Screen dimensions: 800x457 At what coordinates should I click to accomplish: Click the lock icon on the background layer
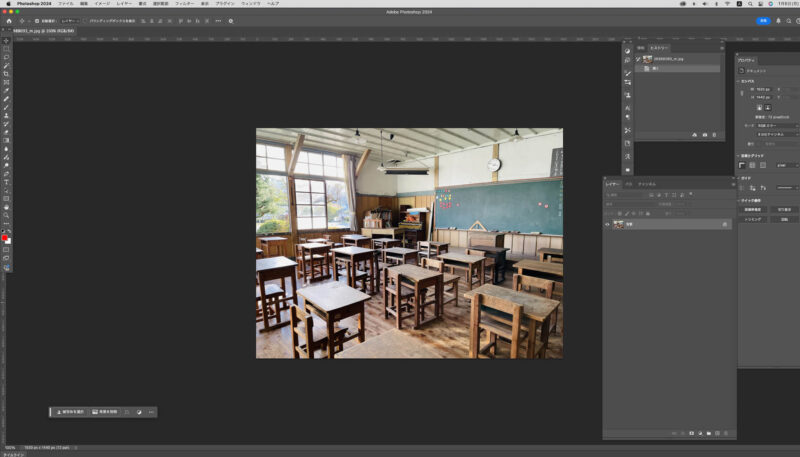724,224
